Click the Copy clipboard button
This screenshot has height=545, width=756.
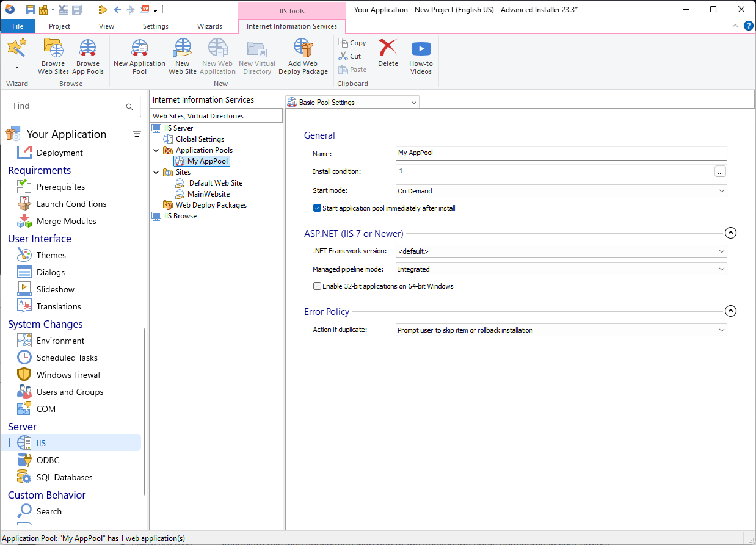coord(352,43)
